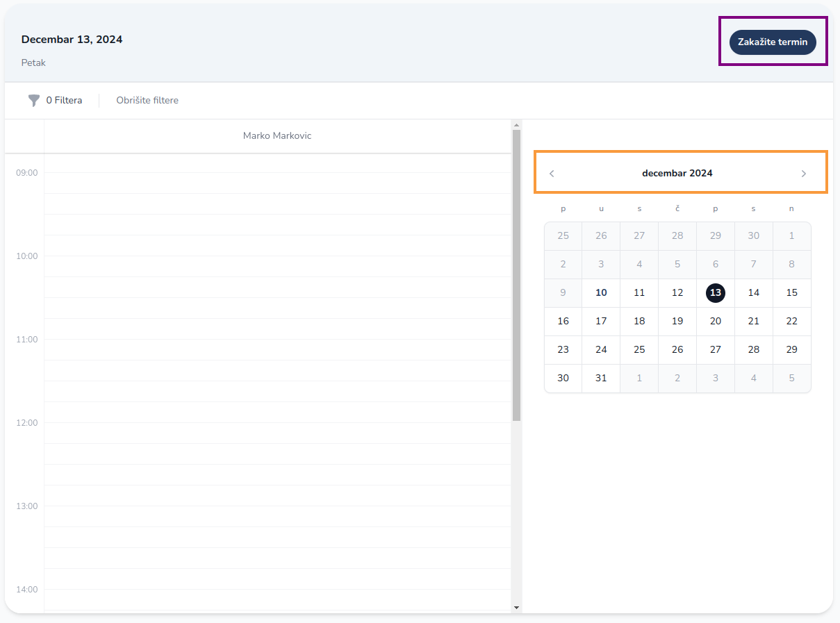840x623 pixels.
Task: Click the 12:00 slot for Marko Markovic
Action: pyautogui.click(x=277, y=433)
